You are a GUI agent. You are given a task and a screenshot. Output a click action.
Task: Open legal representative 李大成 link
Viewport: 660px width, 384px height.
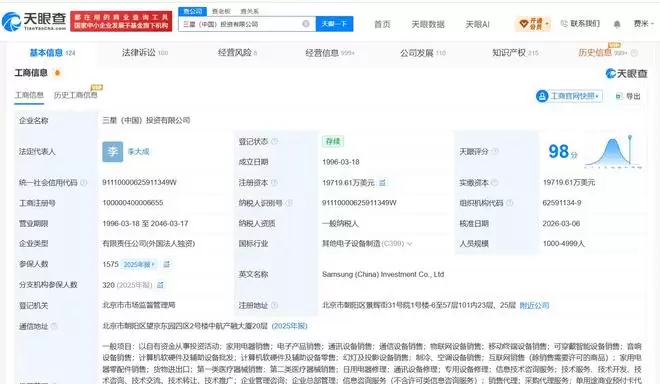[x=138, y=152]
